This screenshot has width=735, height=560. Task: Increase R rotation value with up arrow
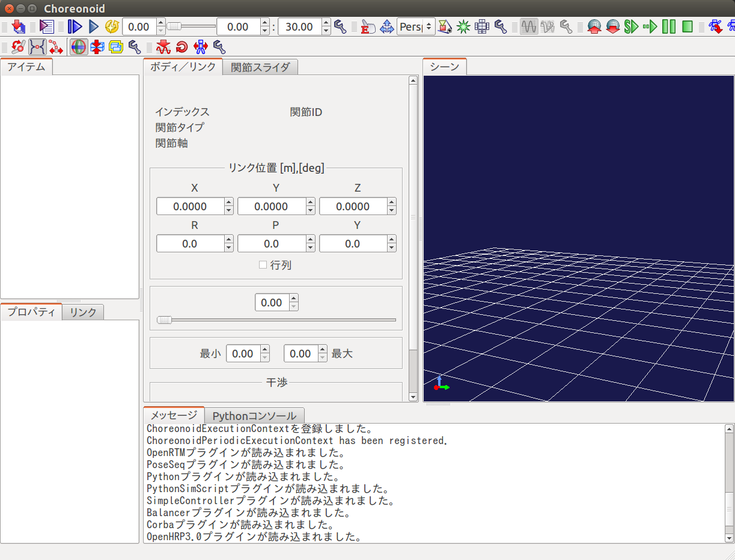229,240
